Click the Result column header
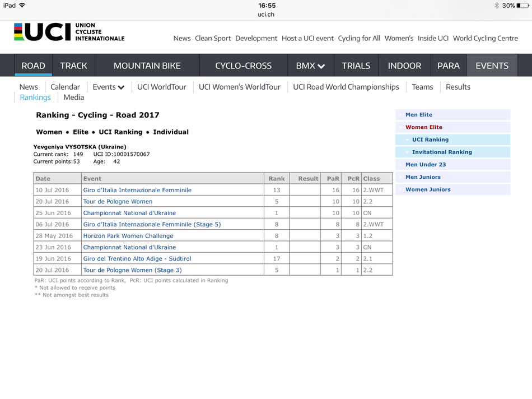The image size is (532, 399). point(305,178)
